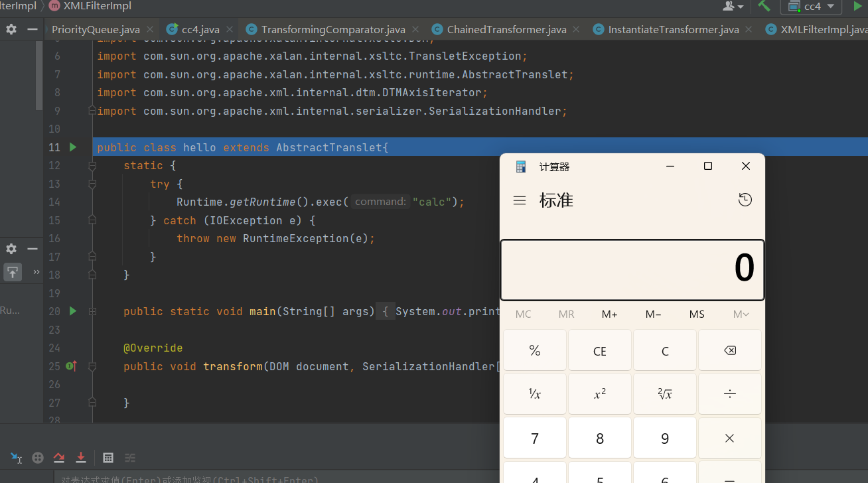
Task: Switch to PriorityQueue.java tab
Action: coord(96,29)
